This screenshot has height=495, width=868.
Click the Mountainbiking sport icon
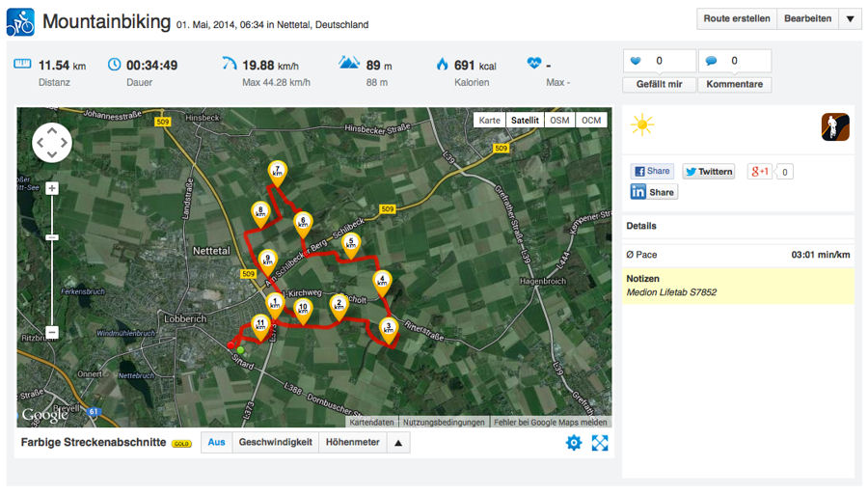point(20,22)
